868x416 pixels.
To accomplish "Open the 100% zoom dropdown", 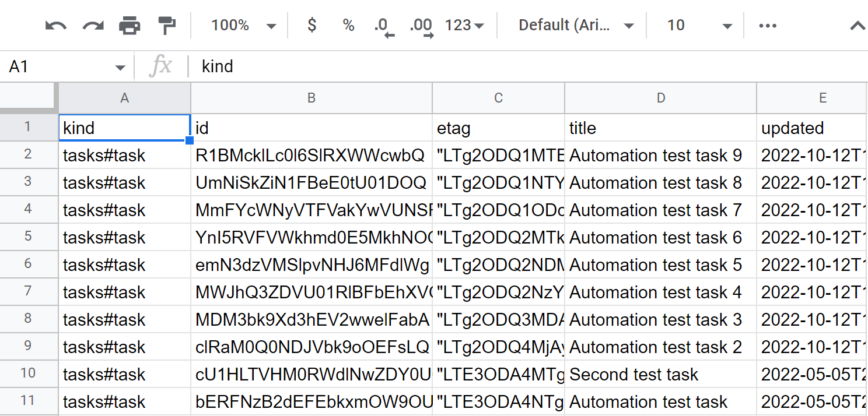I will click(x=243, y=26).
